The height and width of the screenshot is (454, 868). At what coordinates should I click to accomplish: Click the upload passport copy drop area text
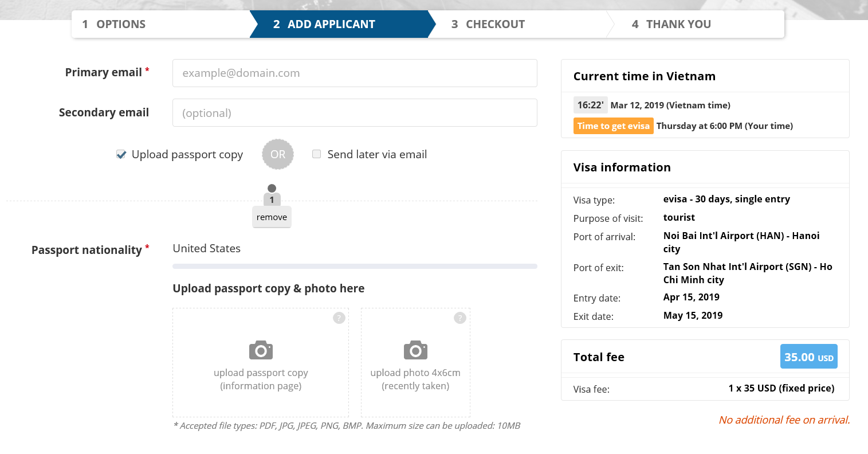tap(261, 379)
